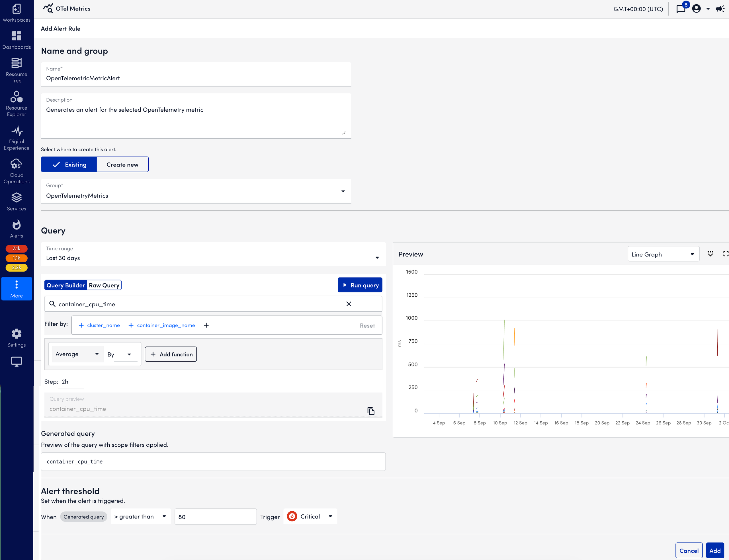Open announcements megaphone icon
The width and height of the screenshot is (729, 560).
[720, 9]
